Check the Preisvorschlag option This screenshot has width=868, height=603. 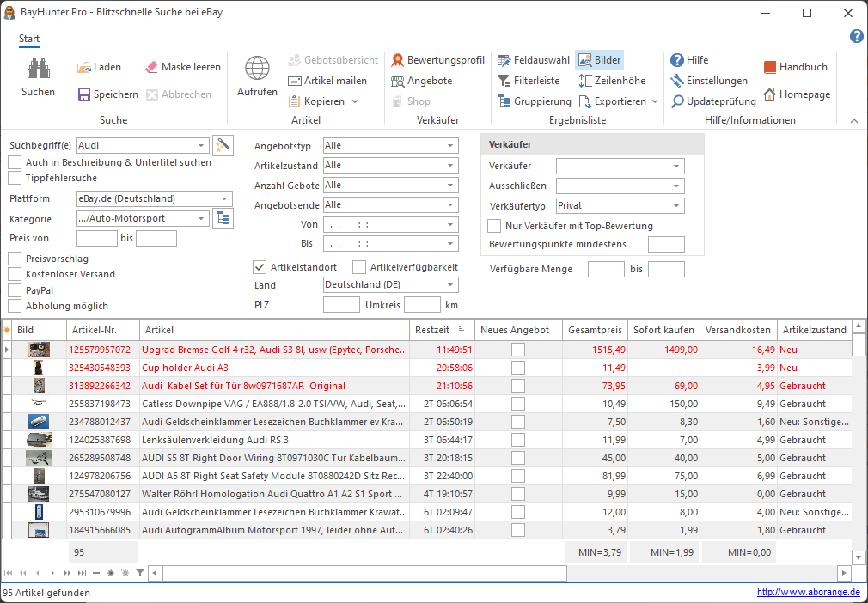(x=15, y=259)
